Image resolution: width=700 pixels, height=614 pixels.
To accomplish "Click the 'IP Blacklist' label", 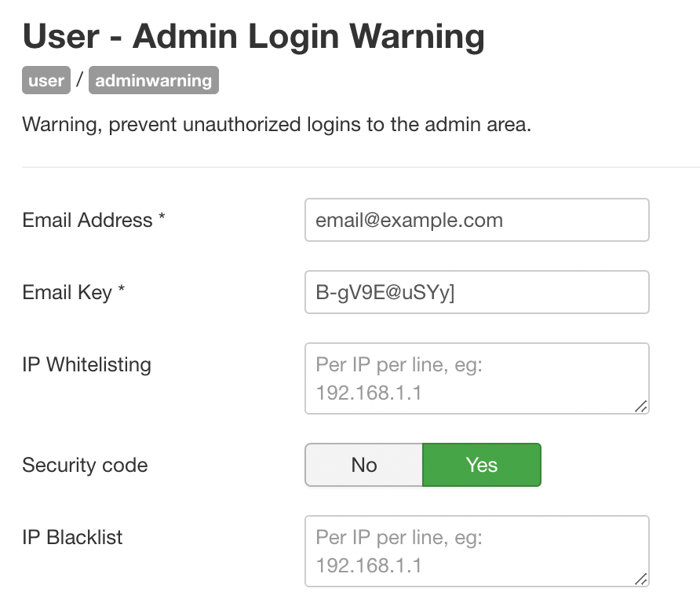I will [72, 537].
